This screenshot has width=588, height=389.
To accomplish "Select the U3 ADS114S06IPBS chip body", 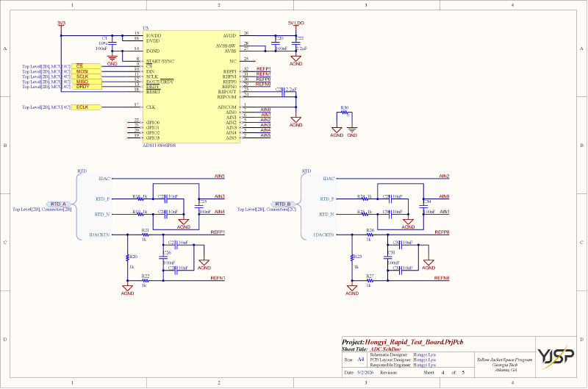I will pyautogui.click(x=191, y=87).
